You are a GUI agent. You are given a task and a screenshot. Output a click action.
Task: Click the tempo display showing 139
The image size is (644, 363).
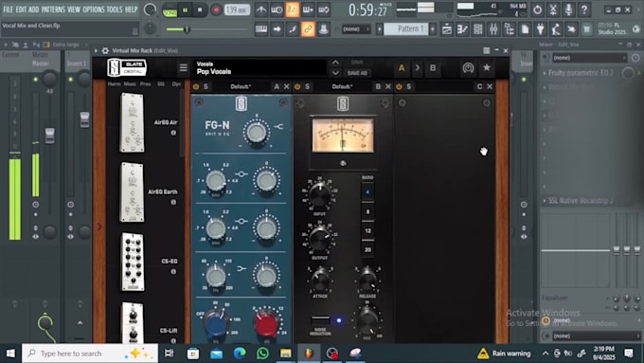[x=237, y=9]
